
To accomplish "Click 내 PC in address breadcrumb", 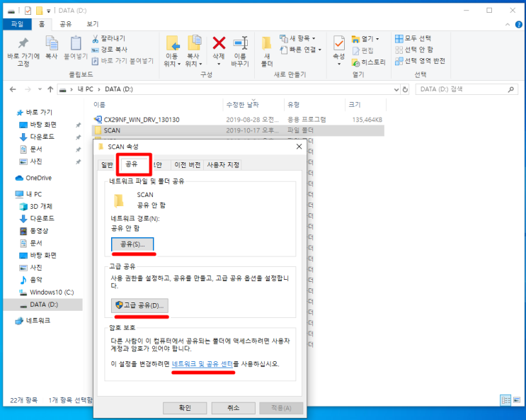I will point(86,89).
